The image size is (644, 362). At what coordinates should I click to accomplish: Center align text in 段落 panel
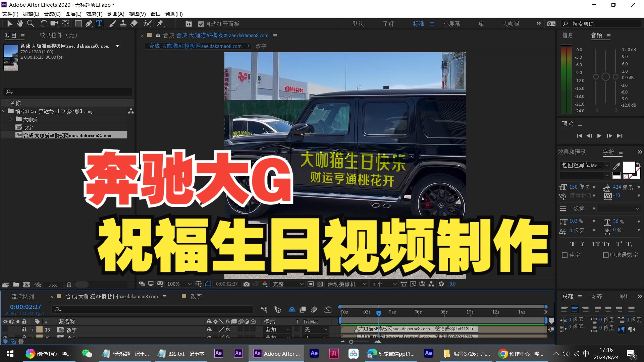575,309
